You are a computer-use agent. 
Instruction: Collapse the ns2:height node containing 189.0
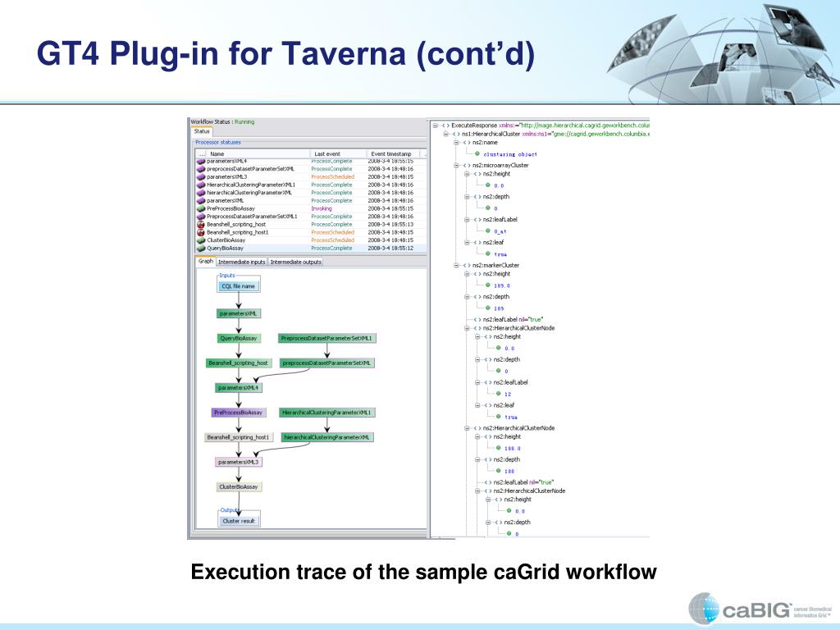click(467, 274)
